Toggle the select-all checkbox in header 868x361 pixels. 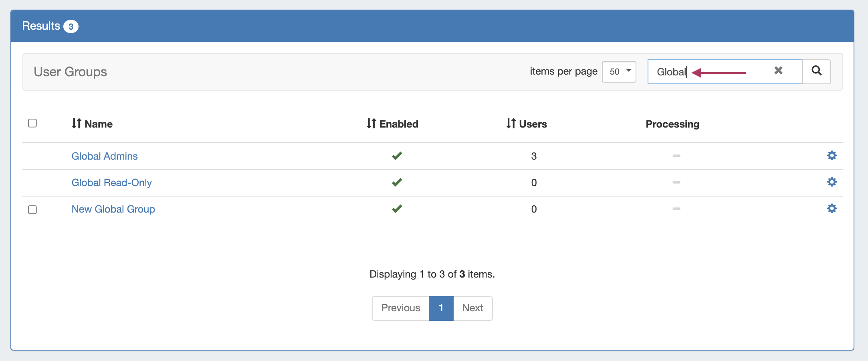tap(32, 123)
